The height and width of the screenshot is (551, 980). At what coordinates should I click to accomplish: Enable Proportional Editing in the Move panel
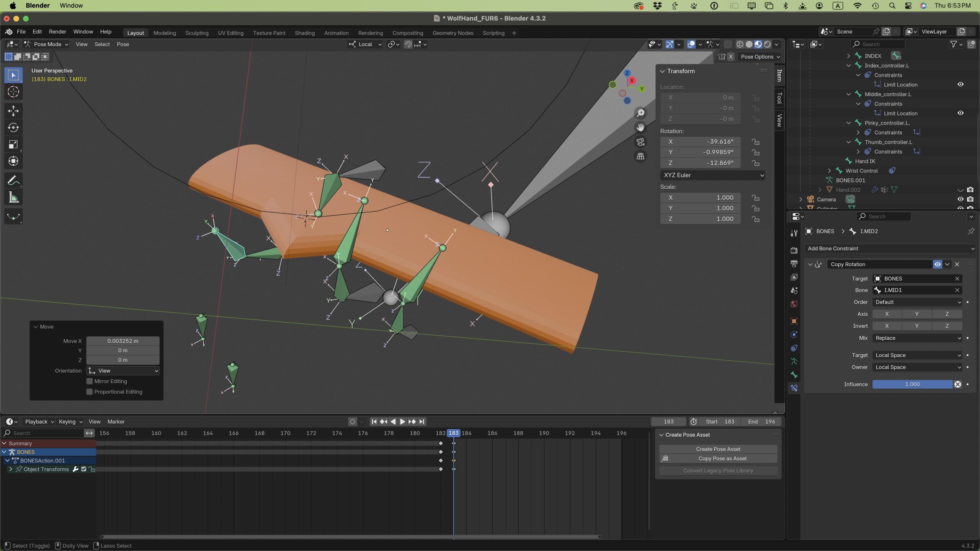pos(89,391)
